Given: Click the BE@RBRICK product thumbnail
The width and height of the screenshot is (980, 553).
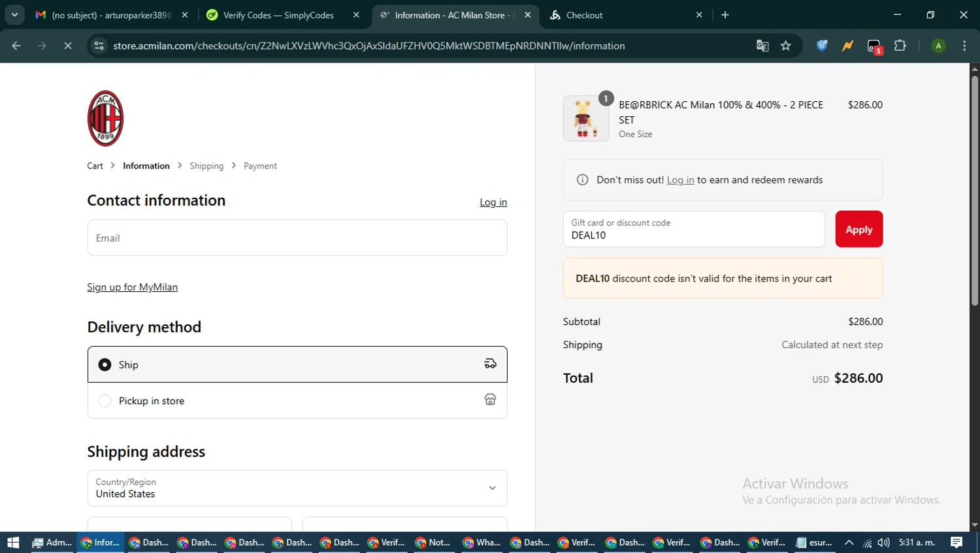Looking at the screenshot, I should pyautogui.click(x=586, y=118).
